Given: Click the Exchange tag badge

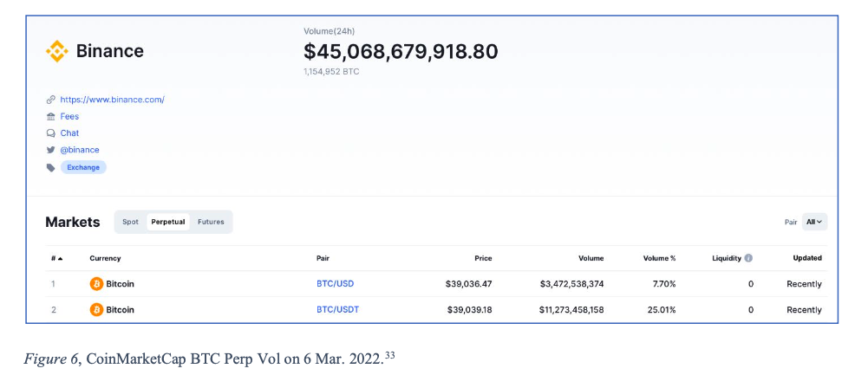Looking at the screenshot, I should coord(83,167).
